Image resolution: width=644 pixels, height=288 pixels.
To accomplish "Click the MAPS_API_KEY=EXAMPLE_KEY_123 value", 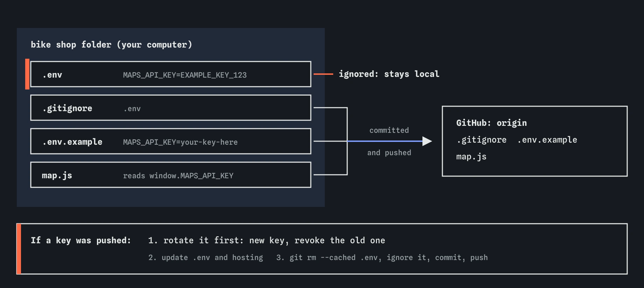I will tap(185, 75).
